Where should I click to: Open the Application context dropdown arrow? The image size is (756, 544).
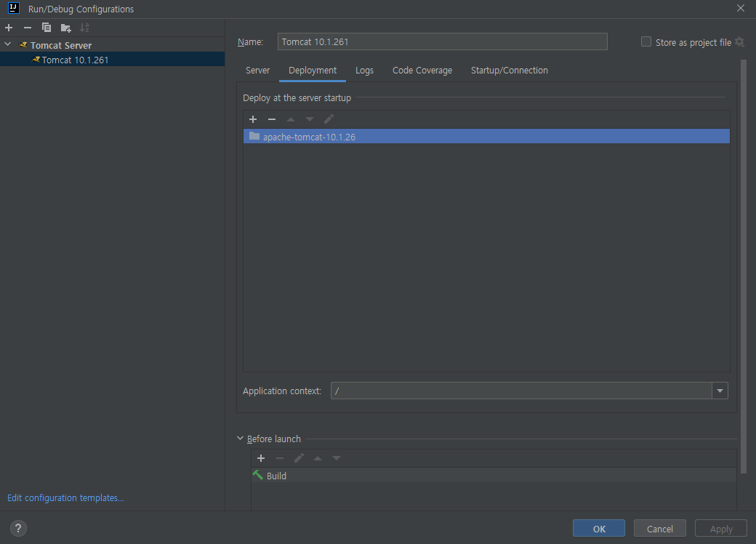(720, 391)
